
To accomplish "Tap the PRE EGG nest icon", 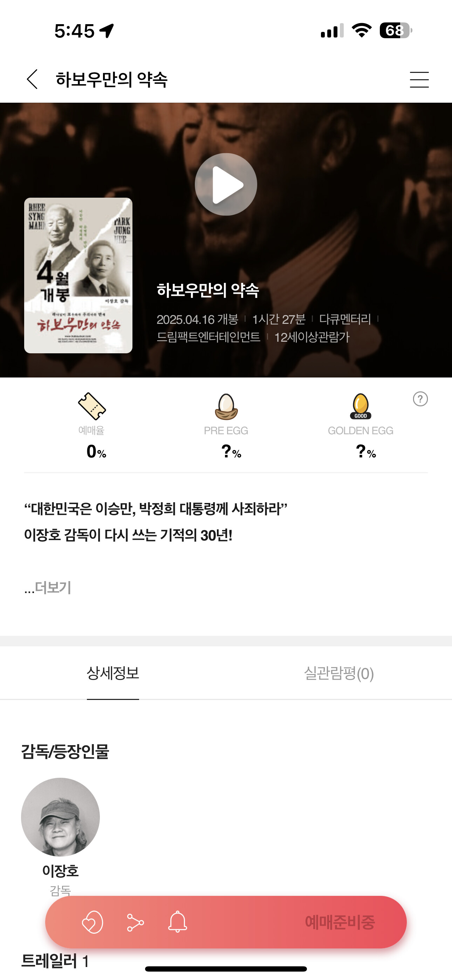I will [x=226, y=406].
